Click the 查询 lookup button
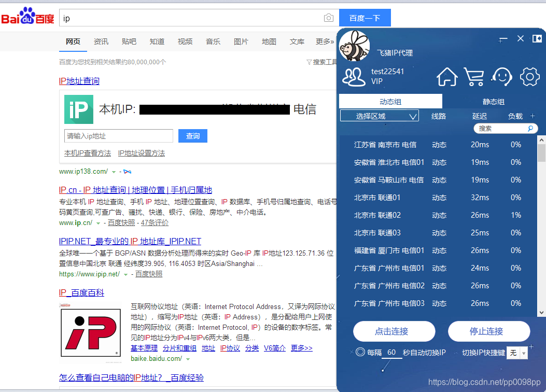 pos(192,136)
